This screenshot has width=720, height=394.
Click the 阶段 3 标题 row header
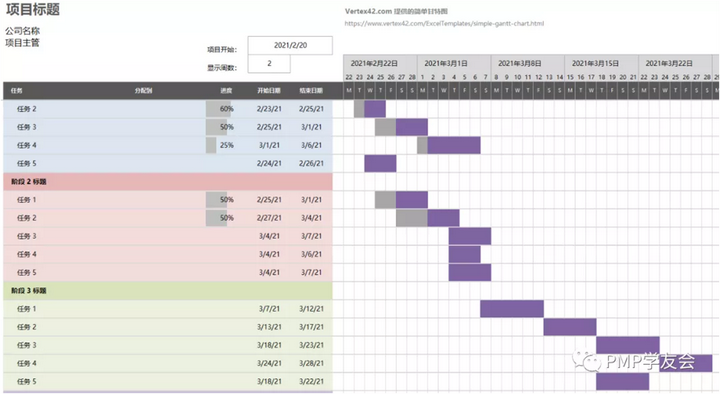click(168, 291)
